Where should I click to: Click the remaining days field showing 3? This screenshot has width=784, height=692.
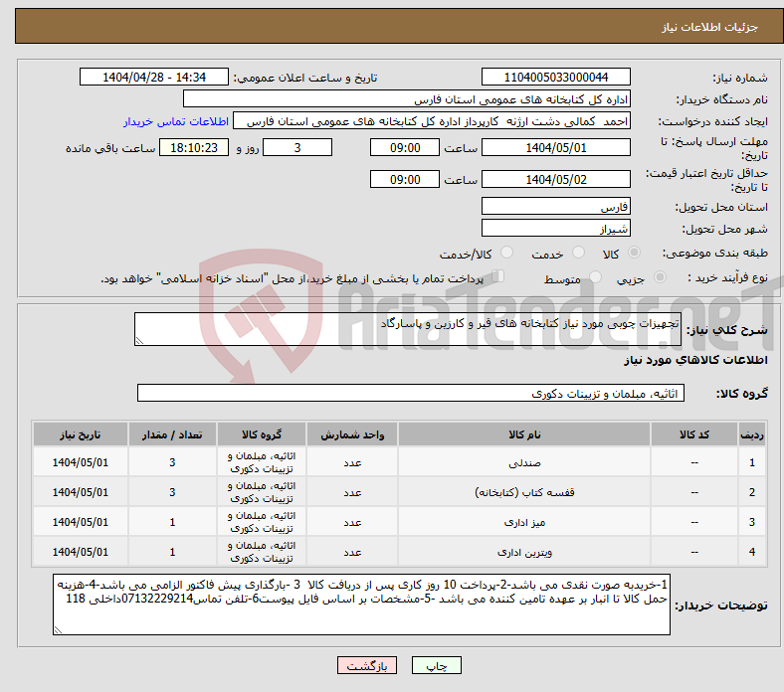coord(297,148)
